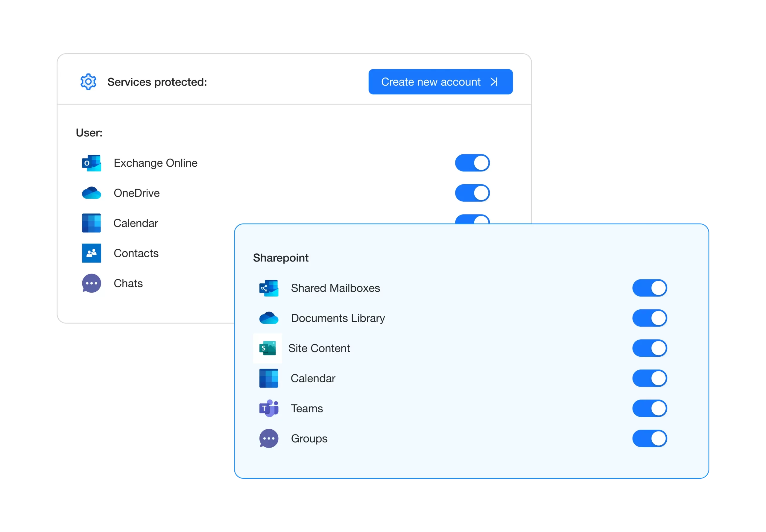
Task: Click the Groups speech bubble icon
Action: click(x=269, y=438)
